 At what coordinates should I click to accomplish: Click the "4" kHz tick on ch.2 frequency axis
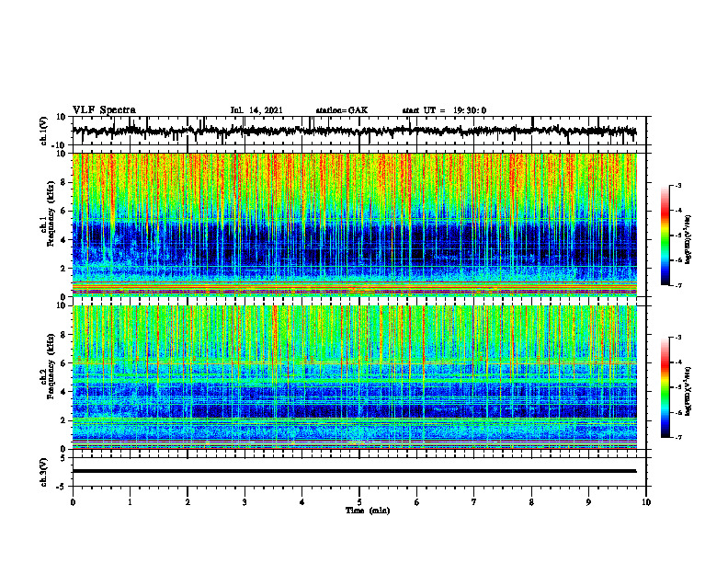(x=64, y=392)
